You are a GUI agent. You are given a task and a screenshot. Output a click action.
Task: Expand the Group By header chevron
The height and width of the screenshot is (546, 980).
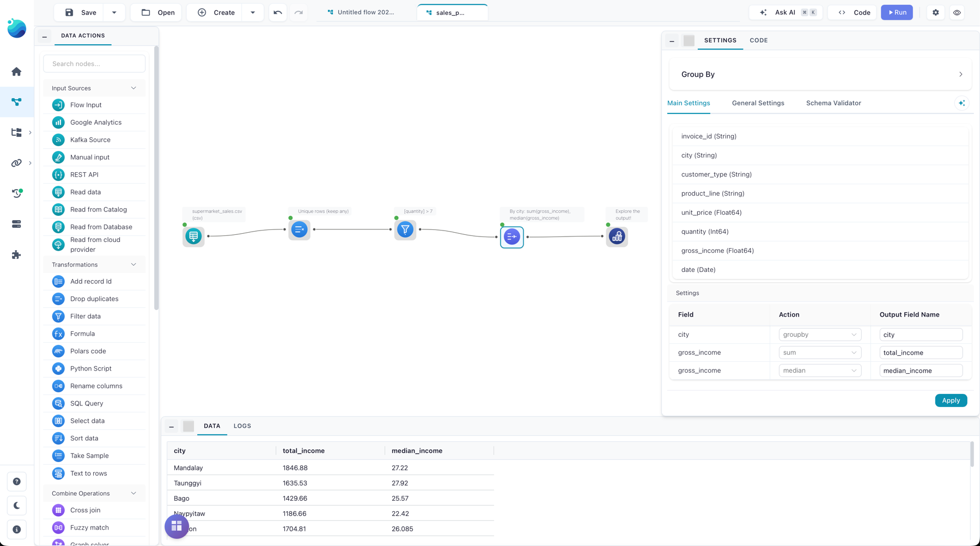click(x=960, y=74)
